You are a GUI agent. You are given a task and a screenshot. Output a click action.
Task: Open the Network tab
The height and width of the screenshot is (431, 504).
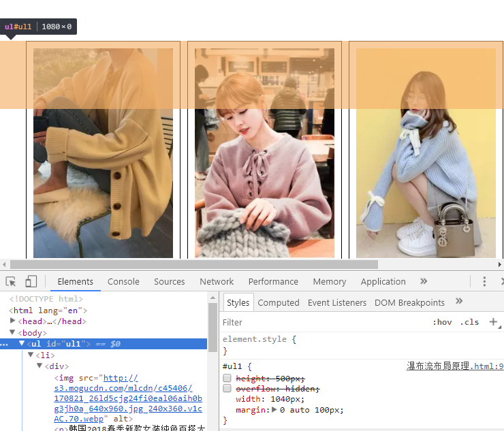[217, 282]
